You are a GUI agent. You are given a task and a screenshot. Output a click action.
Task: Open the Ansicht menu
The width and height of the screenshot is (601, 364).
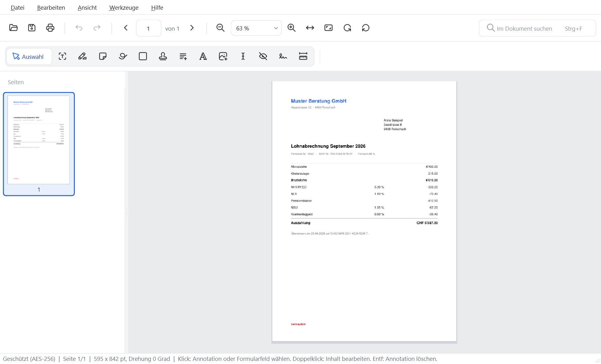pos(87,8)
